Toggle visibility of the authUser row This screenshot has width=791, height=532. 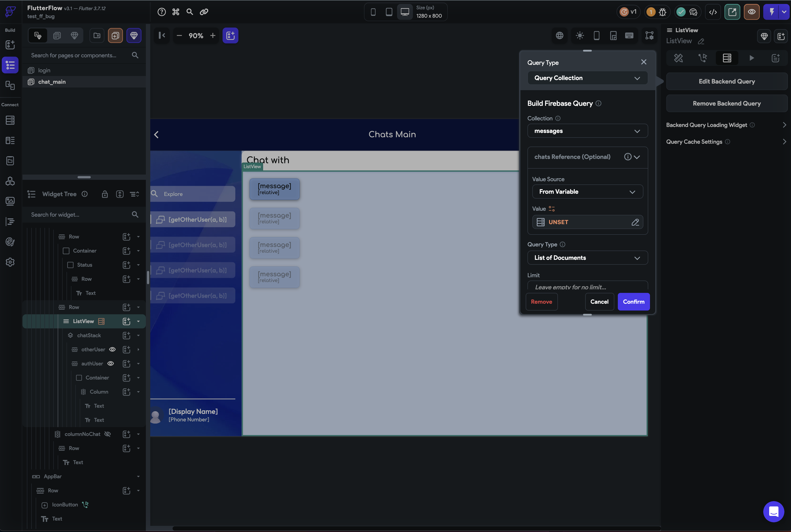tap(111, 363)
